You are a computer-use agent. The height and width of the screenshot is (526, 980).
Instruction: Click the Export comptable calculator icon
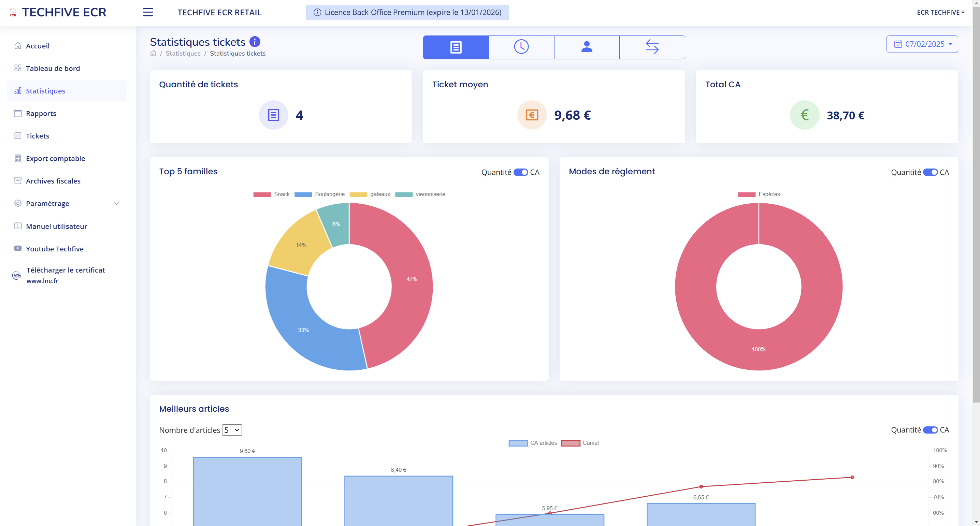[x=17, y=158]
